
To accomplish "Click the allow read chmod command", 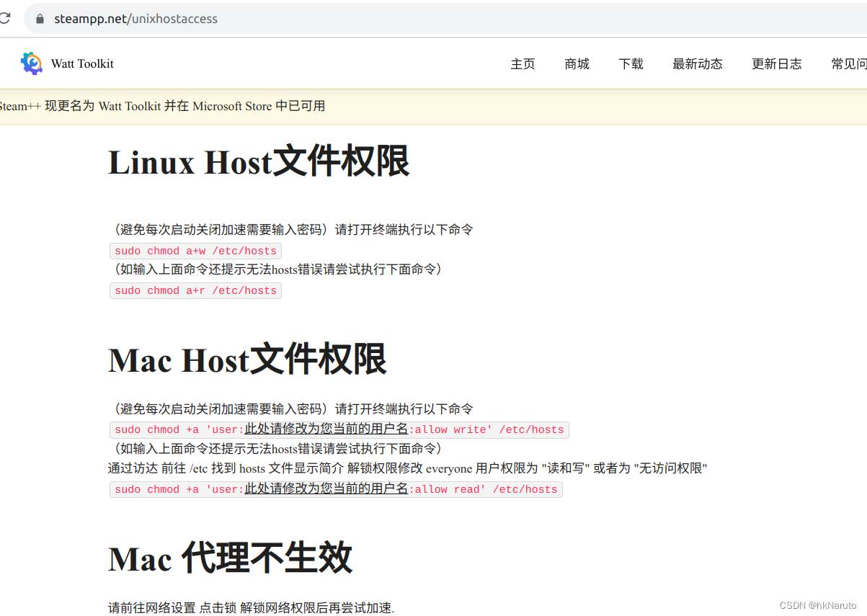I will point(336,489).
